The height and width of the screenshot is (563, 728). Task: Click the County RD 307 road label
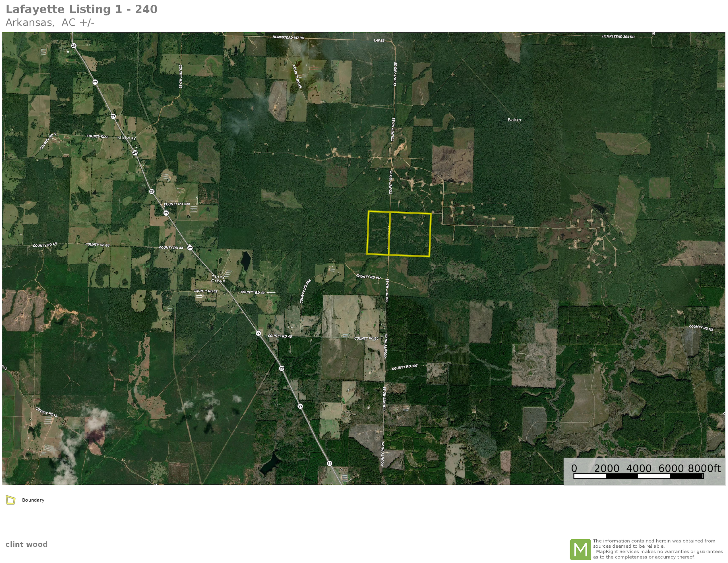coord(404,367)
